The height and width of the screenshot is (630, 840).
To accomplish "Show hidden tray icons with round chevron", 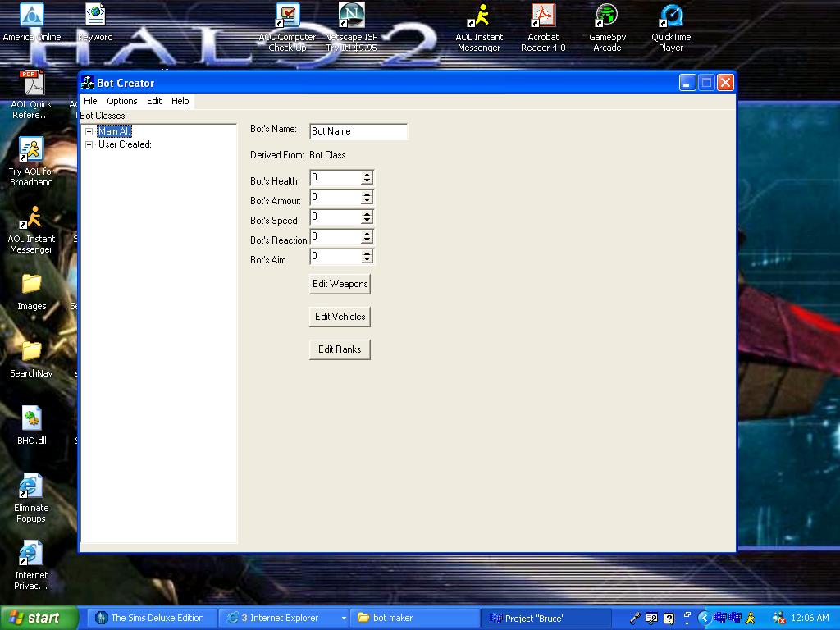I will coord(705,619).
